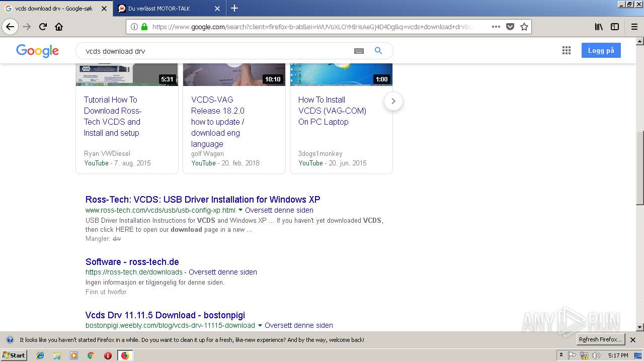Click the Action Center flag icon
This screenshot has width=644, height=362.
[x=572, y=355]
